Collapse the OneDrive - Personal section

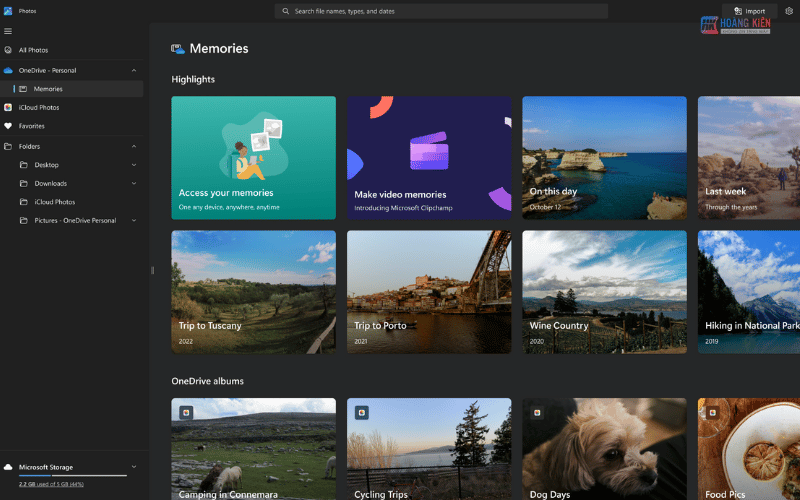134,70
